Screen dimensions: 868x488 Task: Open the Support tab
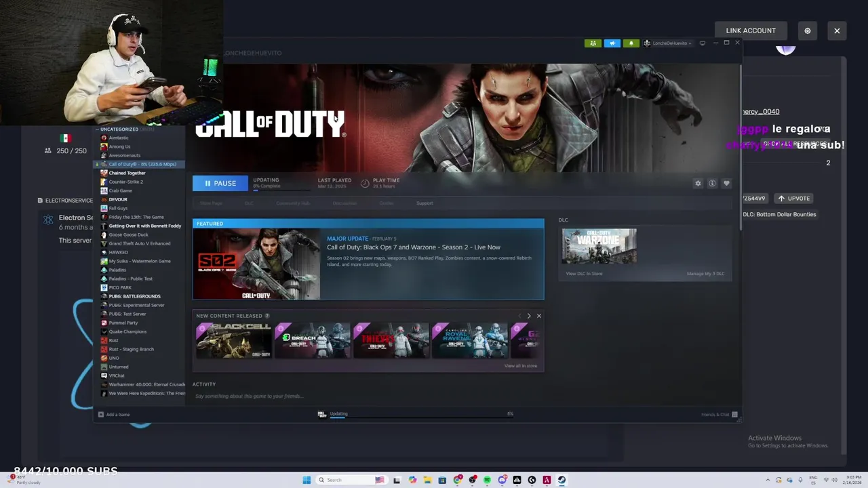(x=425, y=203)
